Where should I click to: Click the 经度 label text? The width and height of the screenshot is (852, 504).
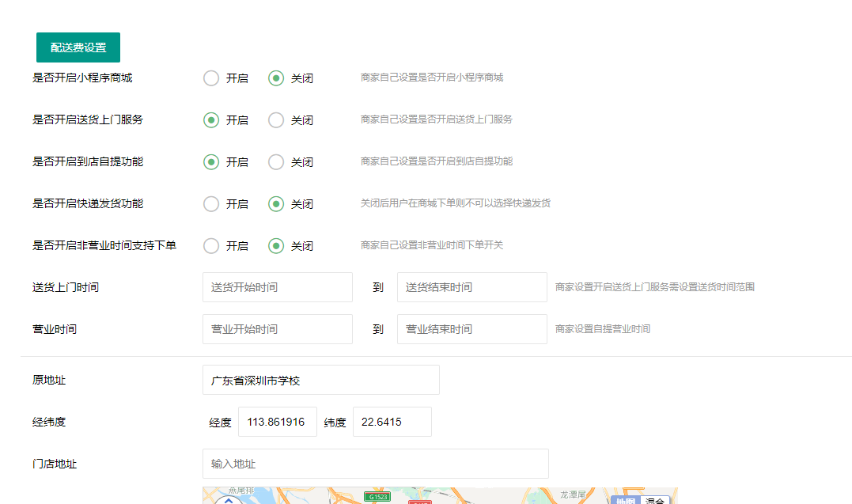pyautogui.click(x=220, y=423)
